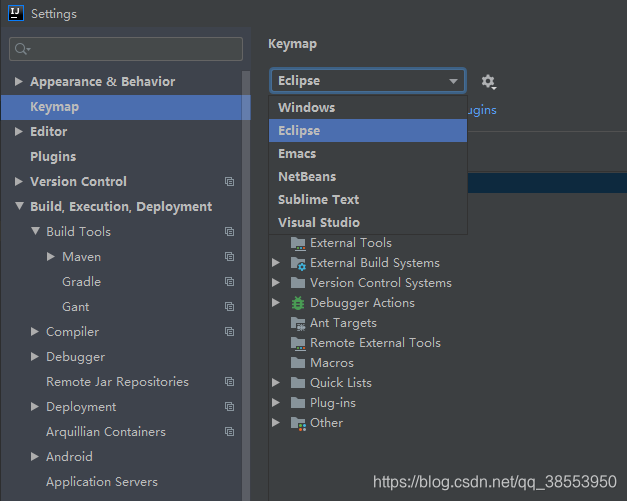This screenshot has height=501, width=627.
Task: Click the IntelliJ IDEA logo icon
Action: pyautogui.click(x=16, y=13)
